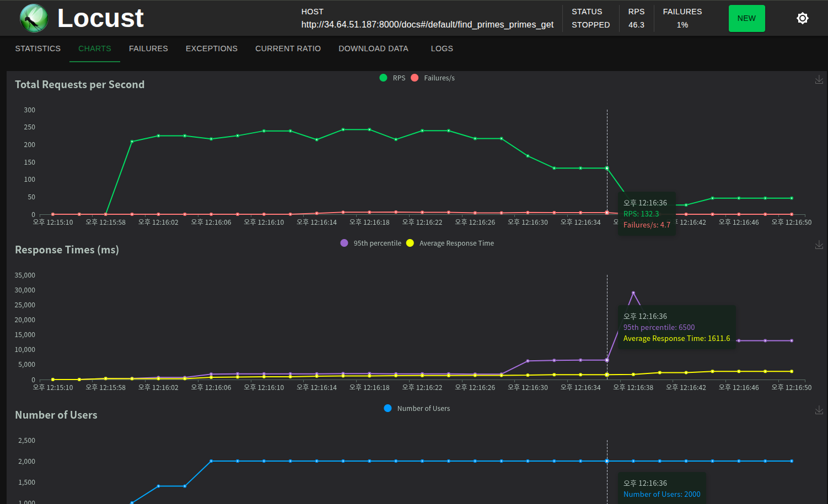Click 'Average Response Time: 1611.6' tooltip text
Screen dimensions: 828x504
point(677,338)
